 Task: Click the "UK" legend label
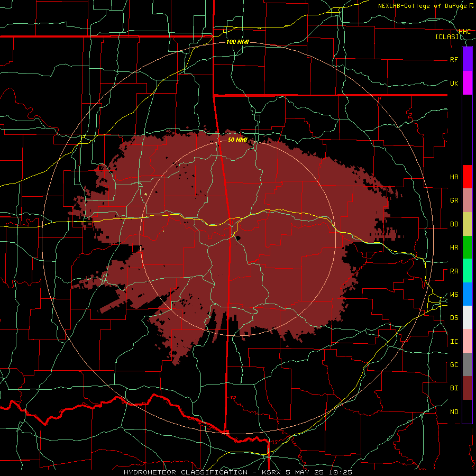tap(454, 83)
